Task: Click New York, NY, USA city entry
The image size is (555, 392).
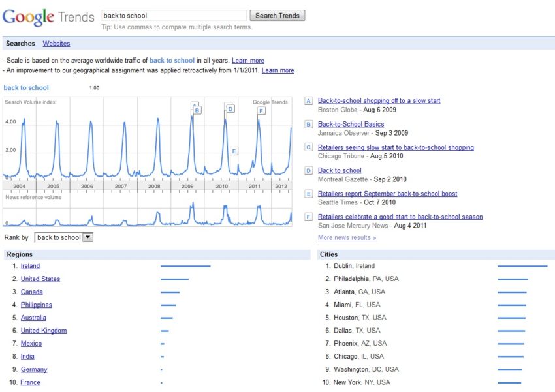Action: (x=362, y=382)
